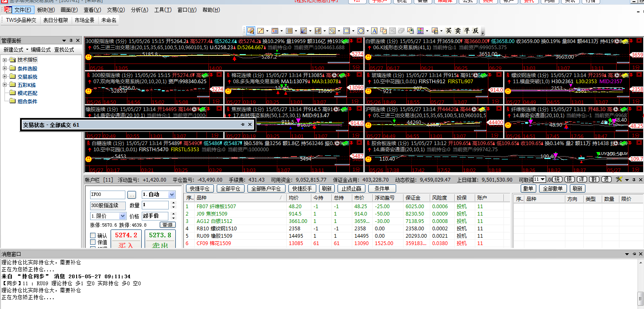Click the 全部平仓 button
Viewport: 644px width, 309px height.
[x=230, y=189]
